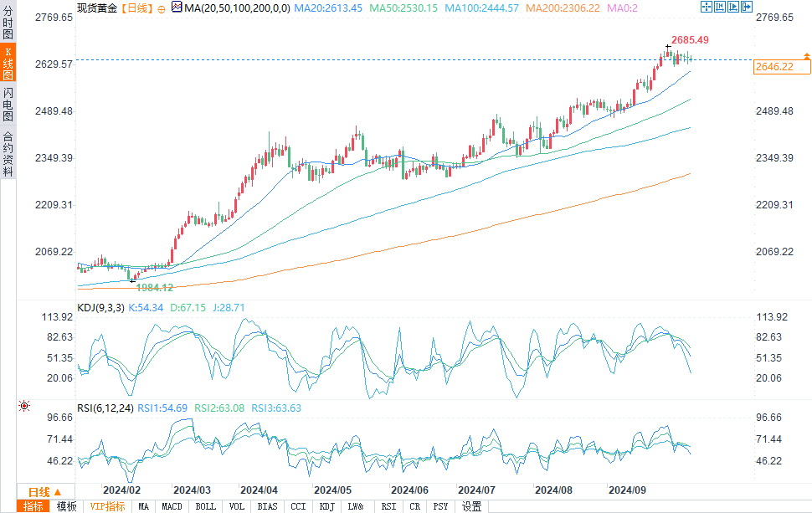Click the crosshair cursor icon at top right
This screenshot has height=513, width=812.
click(706, 7)
